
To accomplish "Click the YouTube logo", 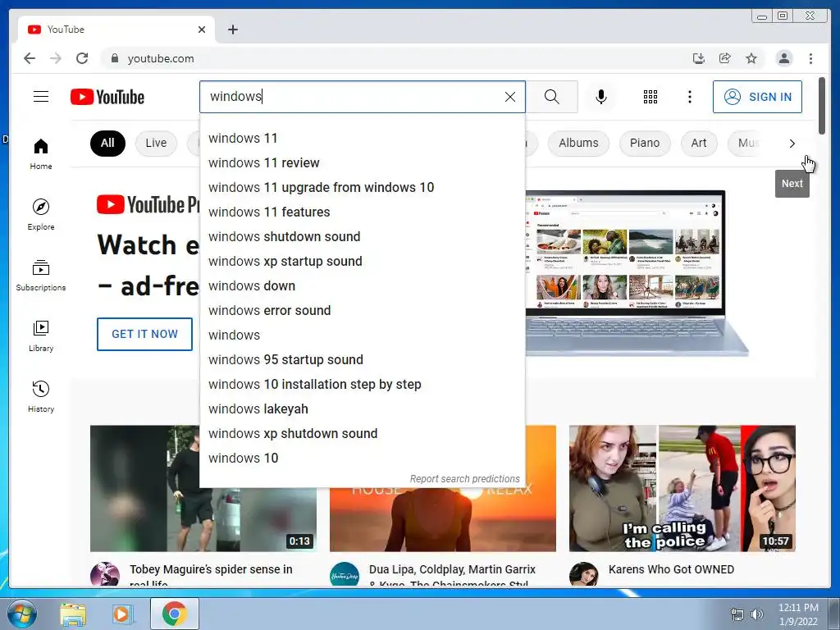I will 107,97.
